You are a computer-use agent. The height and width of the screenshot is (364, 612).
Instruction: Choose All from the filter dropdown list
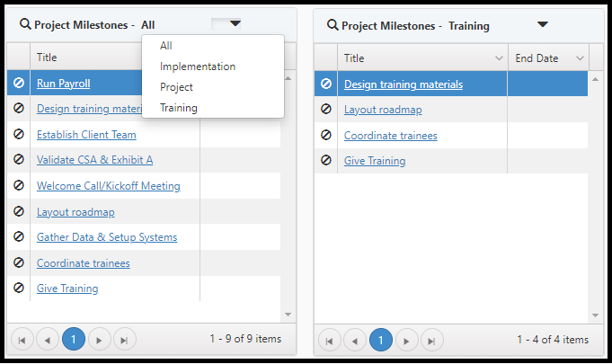tap(213, 46)
